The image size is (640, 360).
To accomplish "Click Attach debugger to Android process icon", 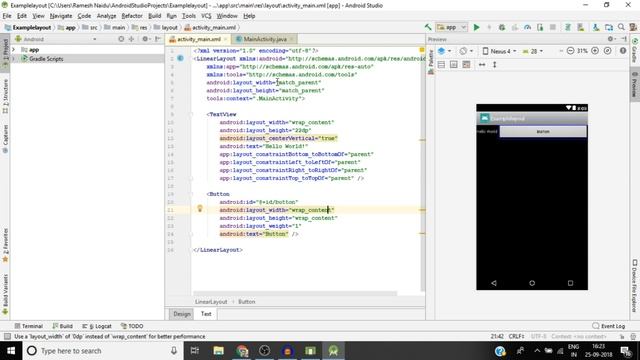I will pos(540,27).
